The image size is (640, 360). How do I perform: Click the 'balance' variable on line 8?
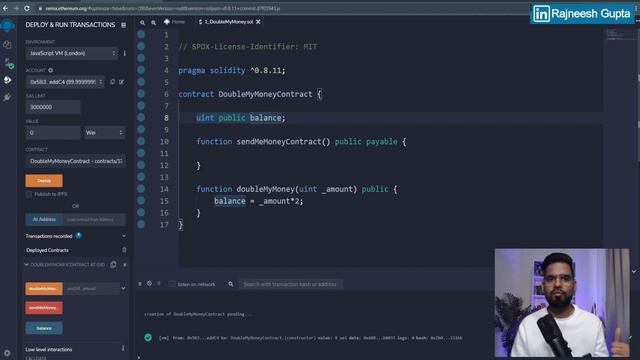tap(265, 118)
